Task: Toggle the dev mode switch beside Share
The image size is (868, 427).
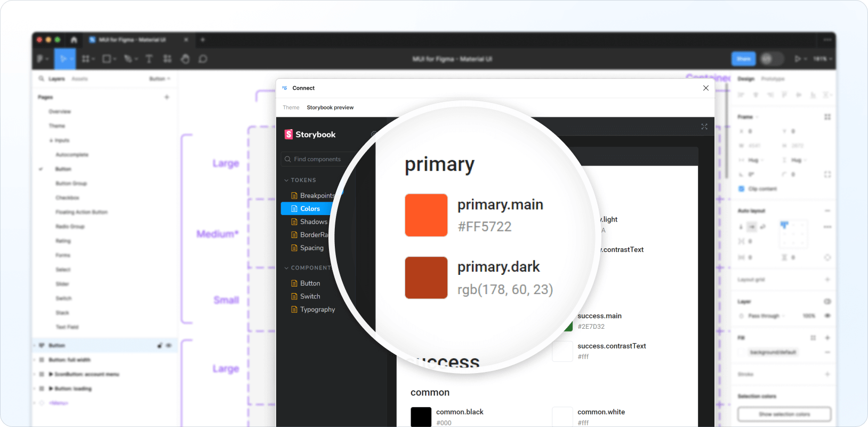Action: (x=771, y=59)
